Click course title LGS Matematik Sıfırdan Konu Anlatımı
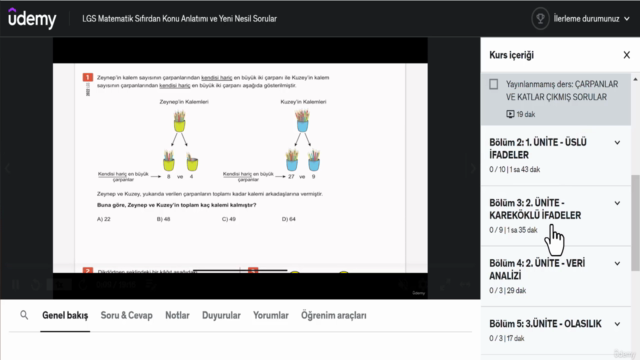Viewport: 640px width, 360px height. (x=179, y=19)
